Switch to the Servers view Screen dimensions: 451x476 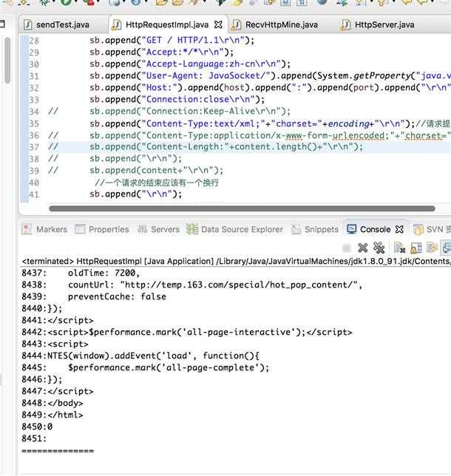pyautogui.click(x=158, y=229)
